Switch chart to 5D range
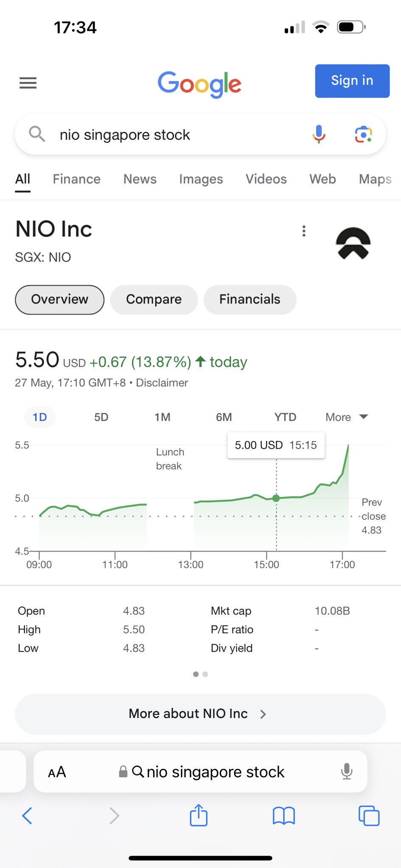 pyautogui.click(x=101, y=417)
